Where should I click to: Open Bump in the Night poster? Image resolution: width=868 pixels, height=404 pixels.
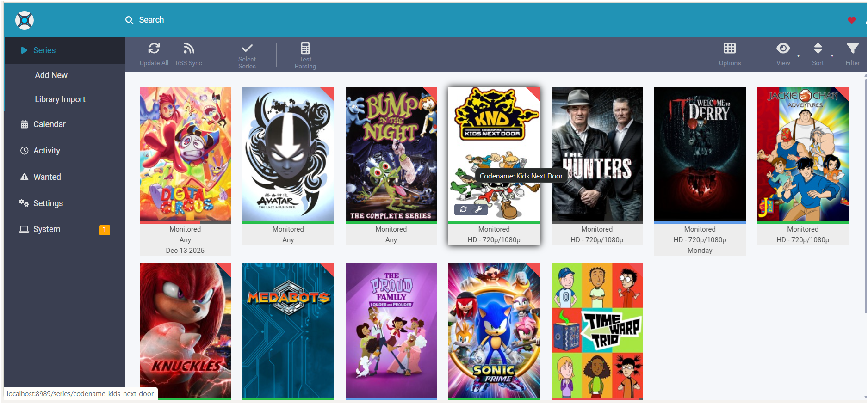pos(391,154)
